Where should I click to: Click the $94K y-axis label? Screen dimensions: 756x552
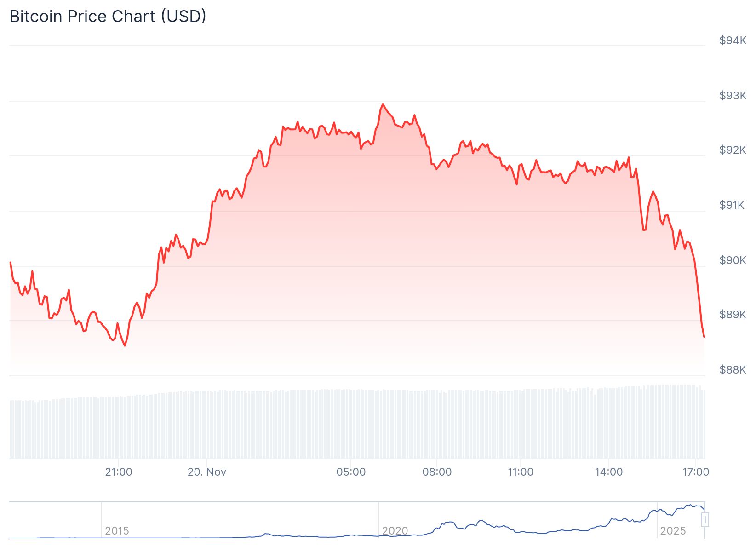point(733,41)
